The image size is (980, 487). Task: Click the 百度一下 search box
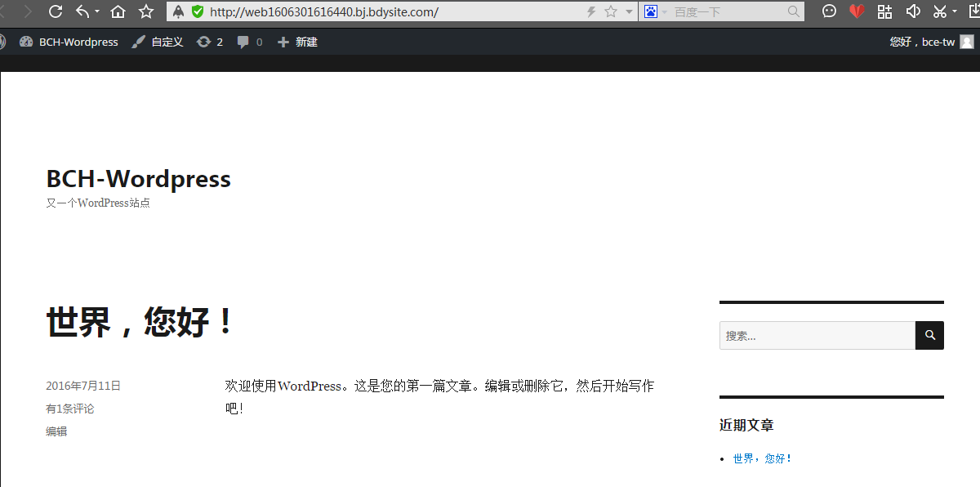click(x=727, y=11)
